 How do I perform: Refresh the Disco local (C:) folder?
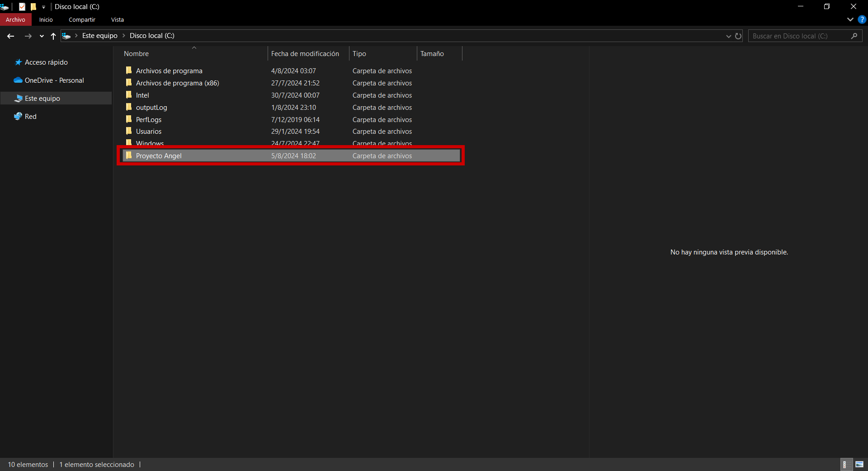[738, 36]
